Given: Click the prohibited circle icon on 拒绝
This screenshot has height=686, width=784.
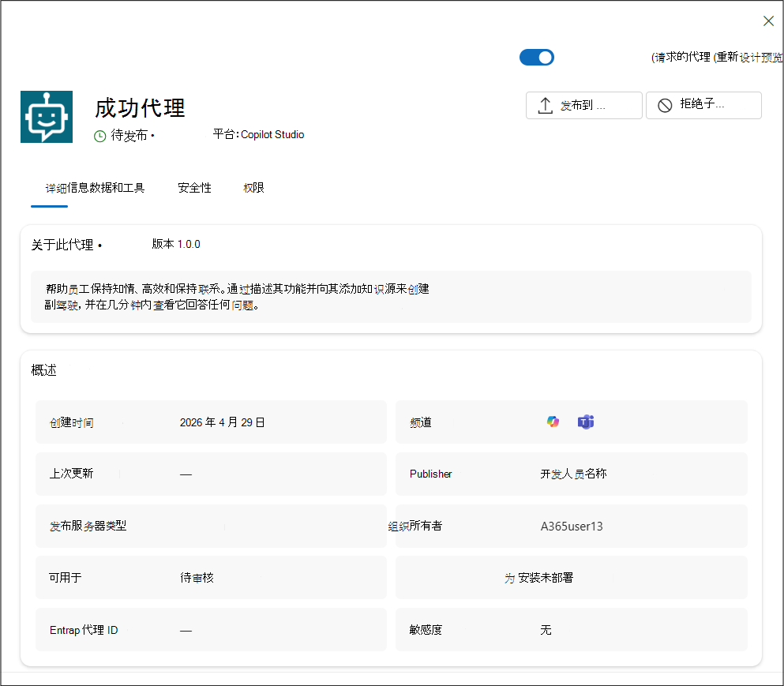Looking at the screenshot, I should coord(665,106).
